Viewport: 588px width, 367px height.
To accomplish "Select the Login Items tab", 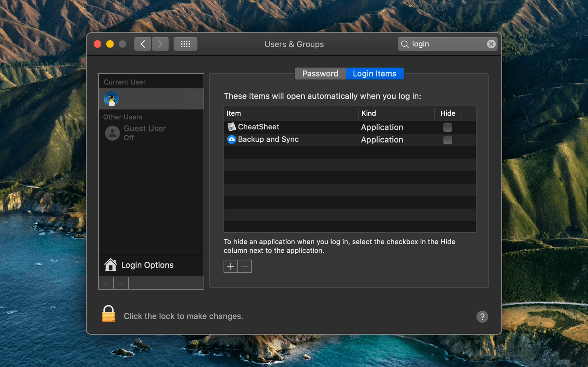I will 374,73.
